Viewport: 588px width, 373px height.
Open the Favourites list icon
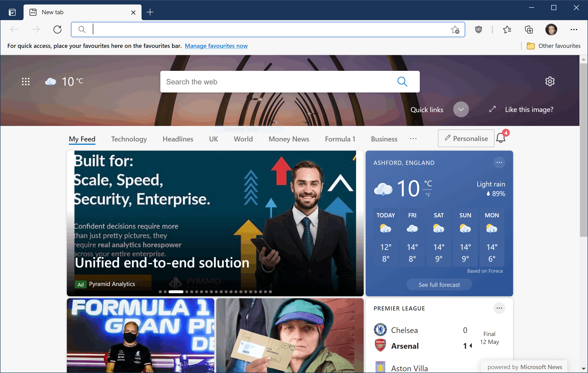click(507, 30)
